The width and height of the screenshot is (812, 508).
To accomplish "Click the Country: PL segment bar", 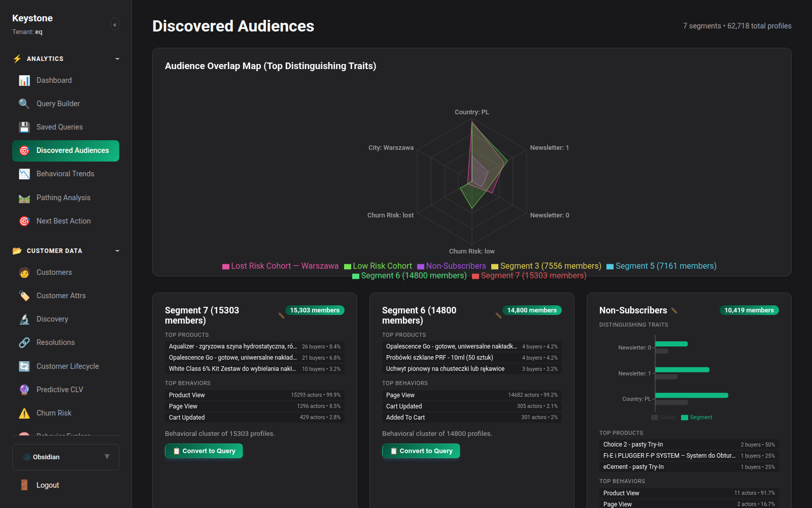I will [x=692, y=395].
